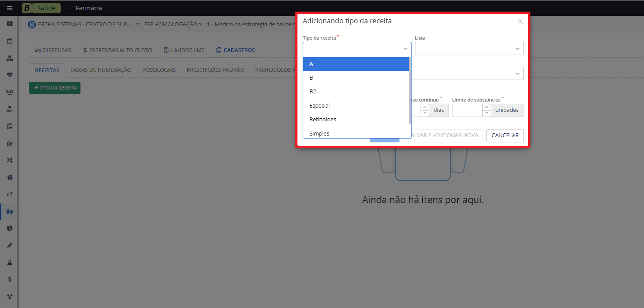Screen dimensions: 644x308
Task: Open the shuffle arrows icon in sidebar
Action: [x=9, y=160]
